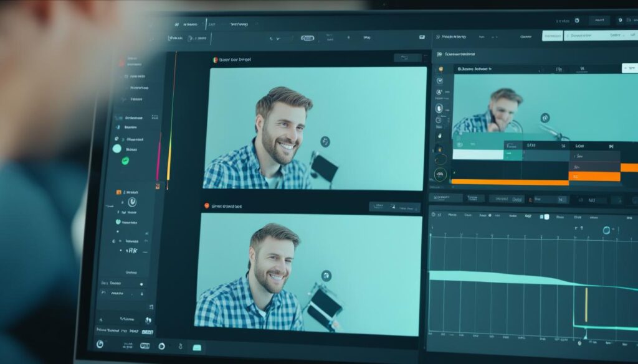The height and width of the screenshot is (364, 638).
Task: Click the teal ring icon at graph panel top right
Action: coord(606,230)
